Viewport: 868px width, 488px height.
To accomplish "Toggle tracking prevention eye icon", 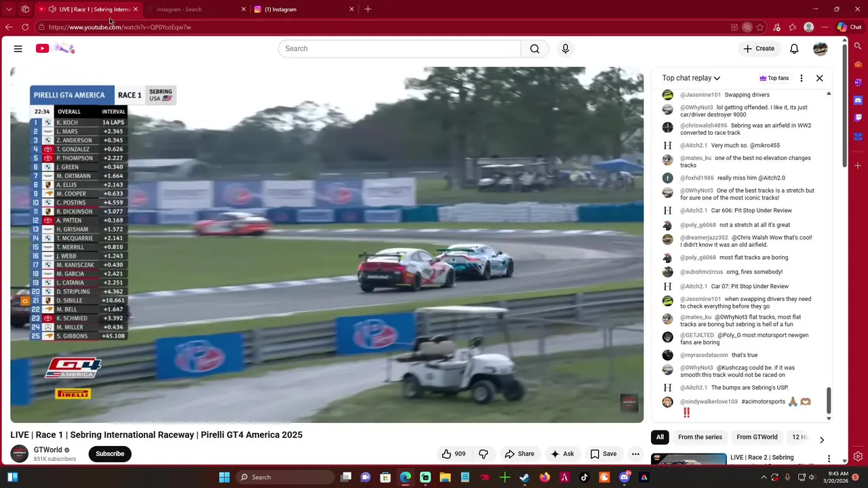I will tap(747, 27).
